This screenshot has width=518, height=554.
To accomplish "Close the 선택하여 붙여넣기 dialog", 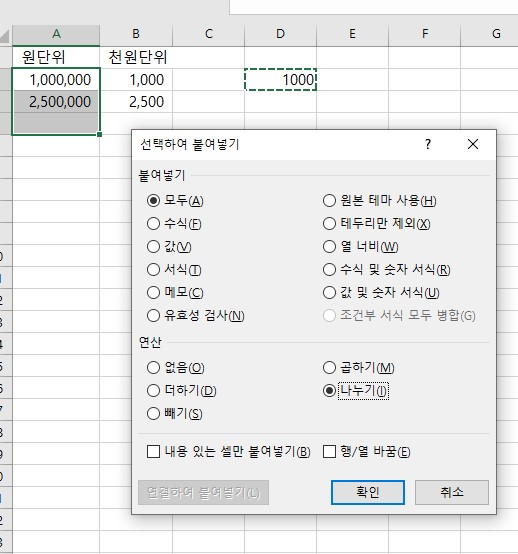I will click(473, 144).
